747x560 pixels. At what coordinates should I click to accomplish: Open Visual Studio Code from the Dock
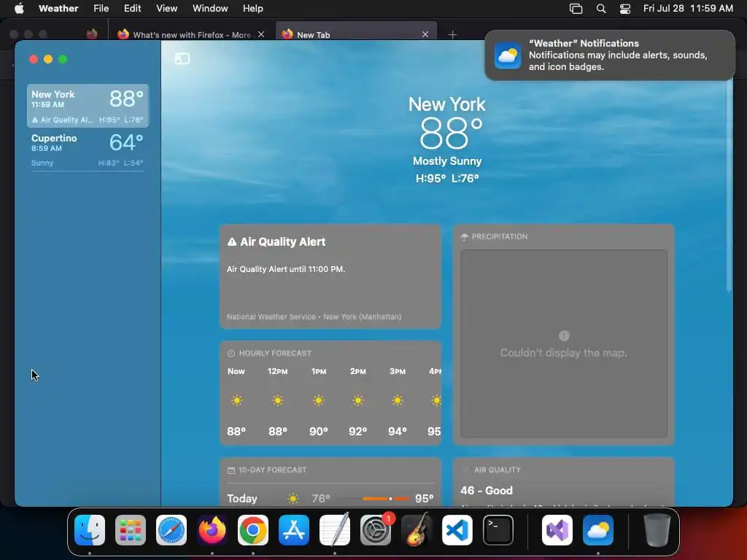click(457, 530)
